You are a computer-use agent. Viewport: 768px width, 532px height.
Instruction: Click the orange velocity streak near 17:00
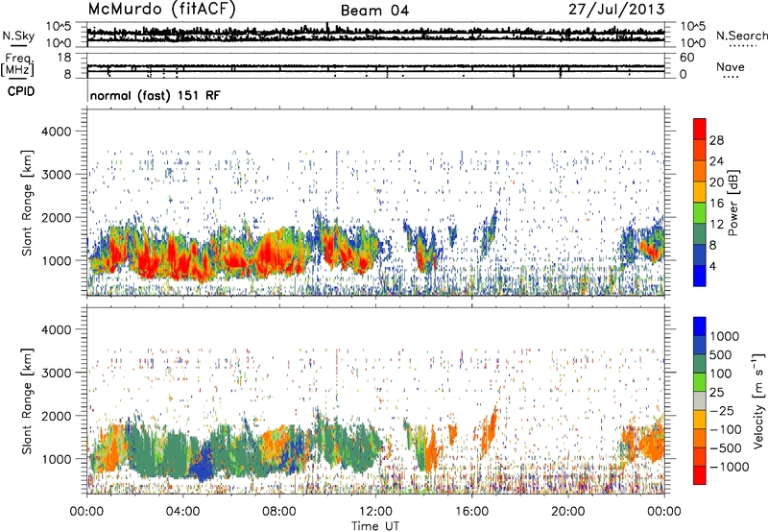click(490, 429)
